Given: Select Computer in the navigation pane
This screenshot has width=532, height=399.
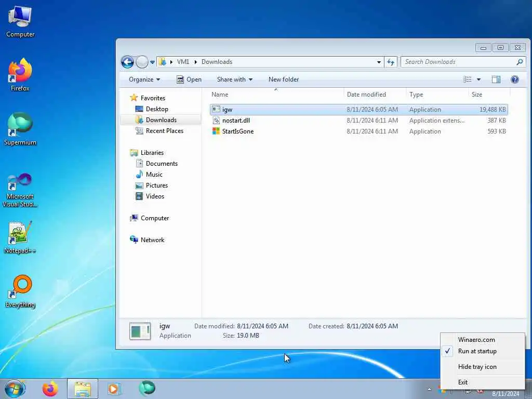Looking at the screenshot, I should pos(155,218).
